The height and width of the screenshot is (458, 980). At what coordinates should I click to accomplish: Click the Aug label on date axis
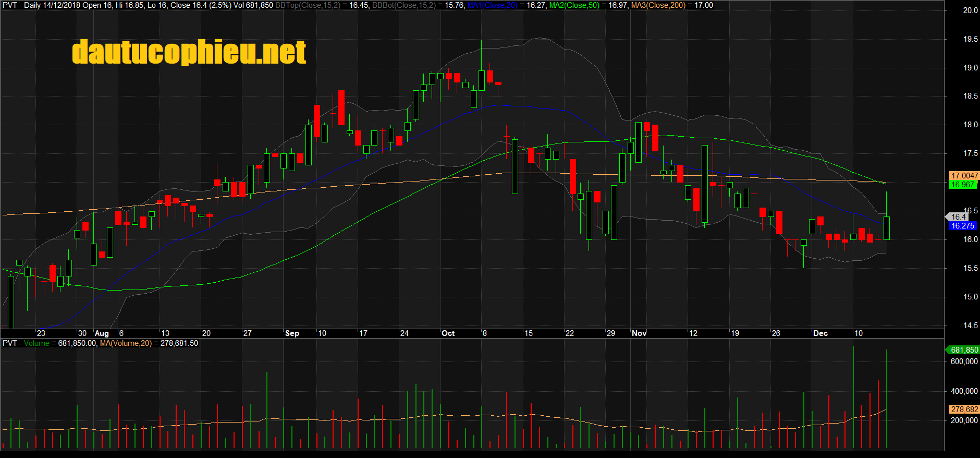pyautogui.click(x=102, y=333)
